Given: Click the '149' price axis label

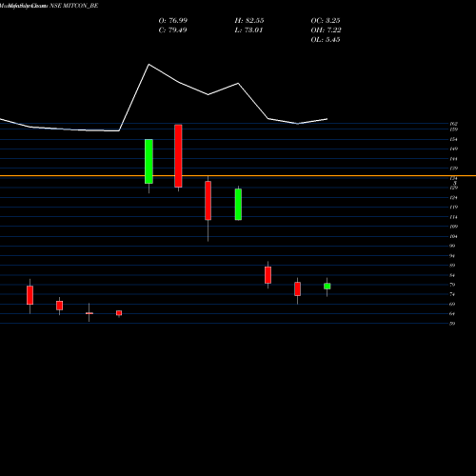Looking at the screenshot, I should click(453, 149).
